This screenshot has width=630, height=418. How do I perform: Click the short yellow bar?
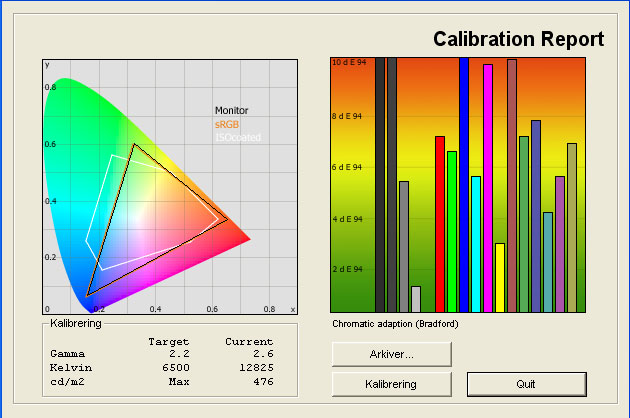click(500, 277)
